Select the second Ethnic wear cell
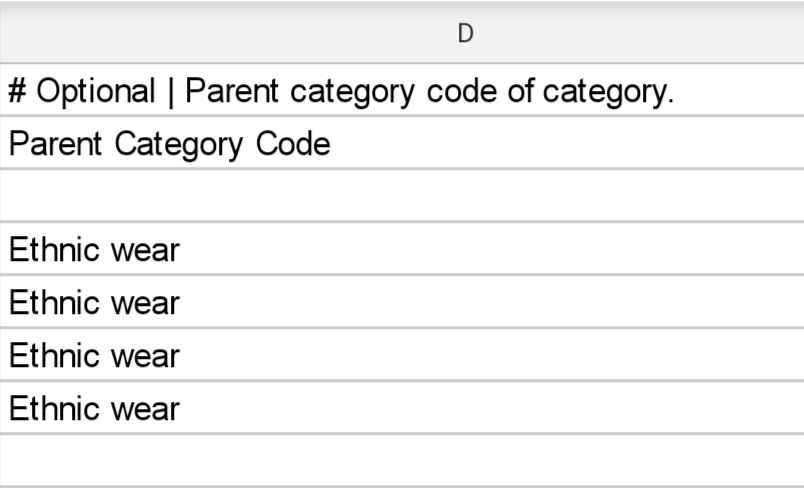 tap(402, 302)
